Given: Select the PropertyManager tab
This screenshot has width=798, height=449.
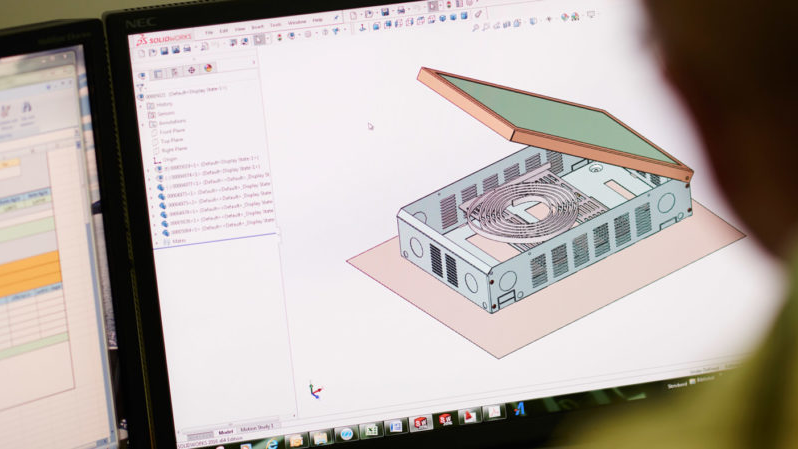Looking at the screenshot, I should pos(158,74).
